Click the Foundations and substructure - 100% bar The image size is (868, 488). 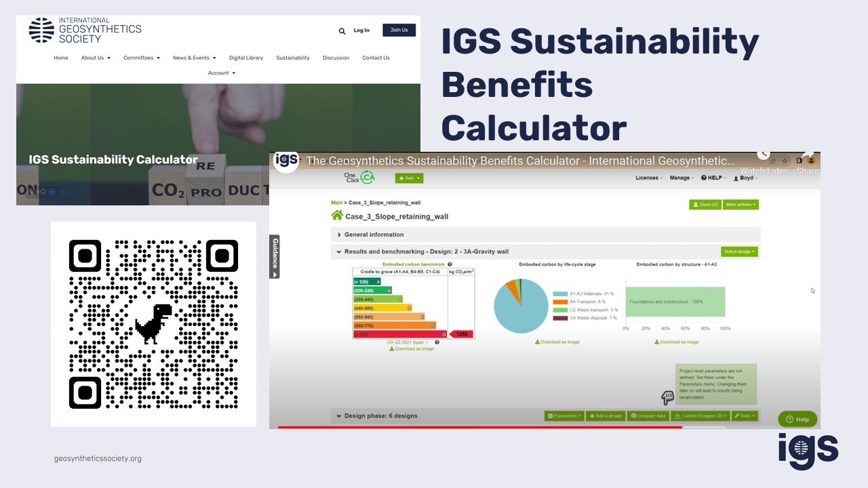coord(675,302)
